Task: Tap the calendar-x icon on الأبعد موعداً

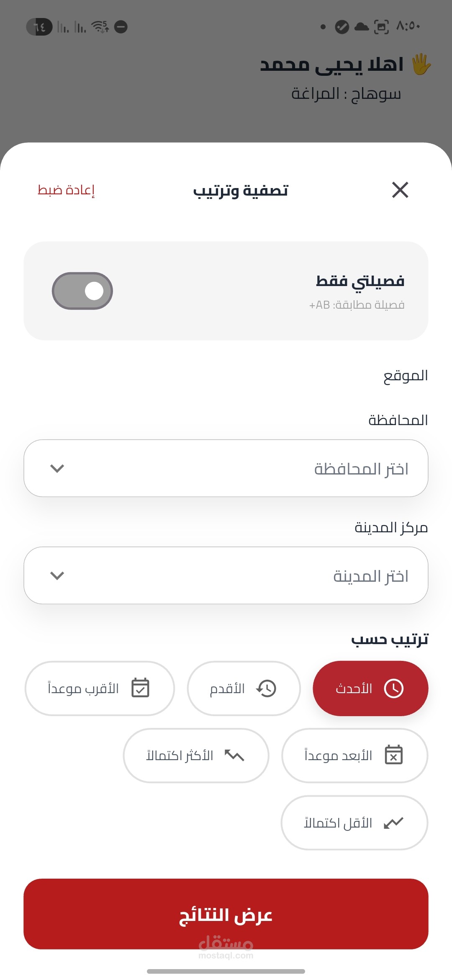Action: tap(394, 755)
